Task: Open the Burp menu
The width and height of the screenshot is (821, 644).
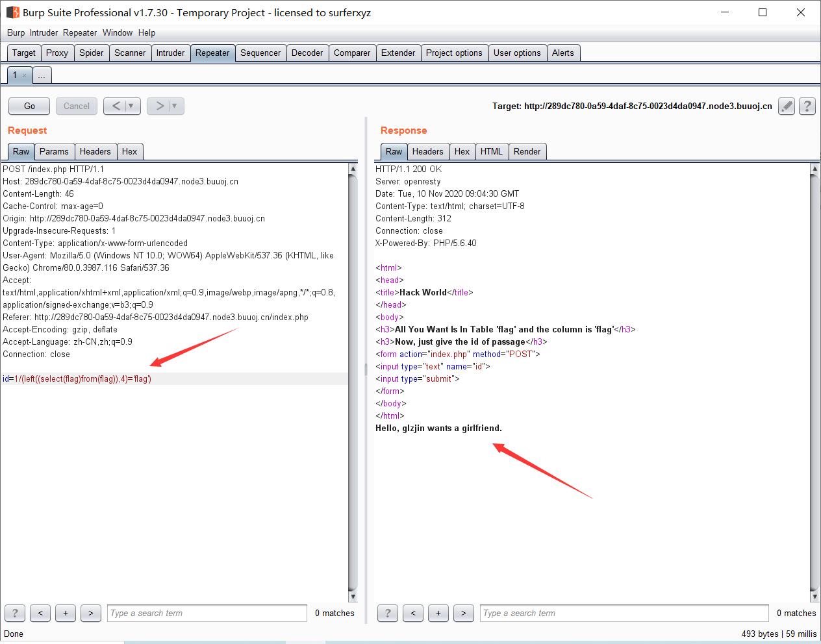Action: [16, 32]
